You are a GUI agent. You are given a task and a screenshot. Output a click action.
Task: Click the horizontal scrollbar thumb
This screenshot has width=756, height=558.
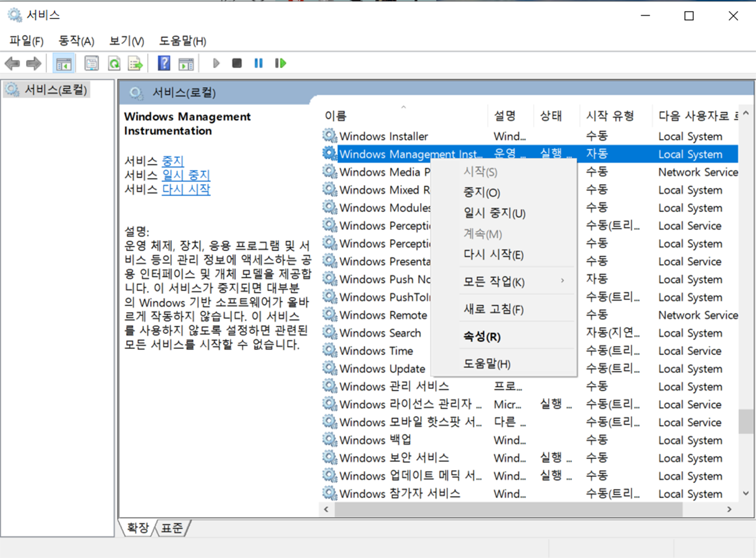tap(508, 509)
